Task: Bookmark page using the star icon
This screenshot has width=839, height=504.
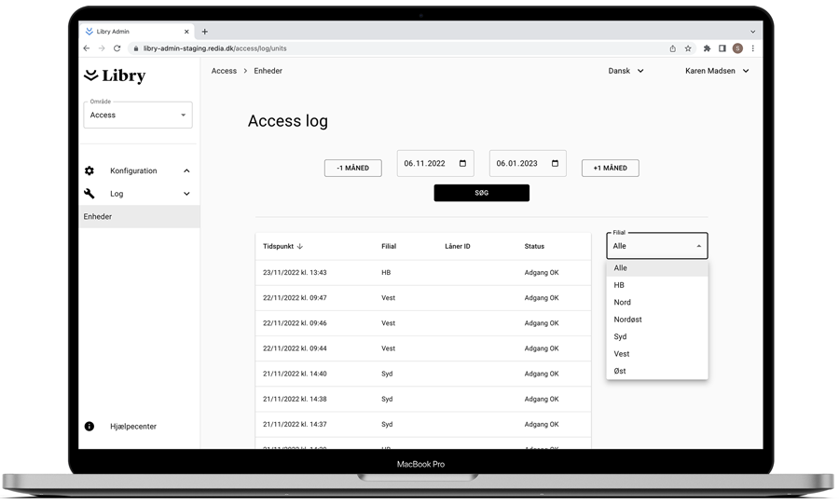Action: coord(688,48)
